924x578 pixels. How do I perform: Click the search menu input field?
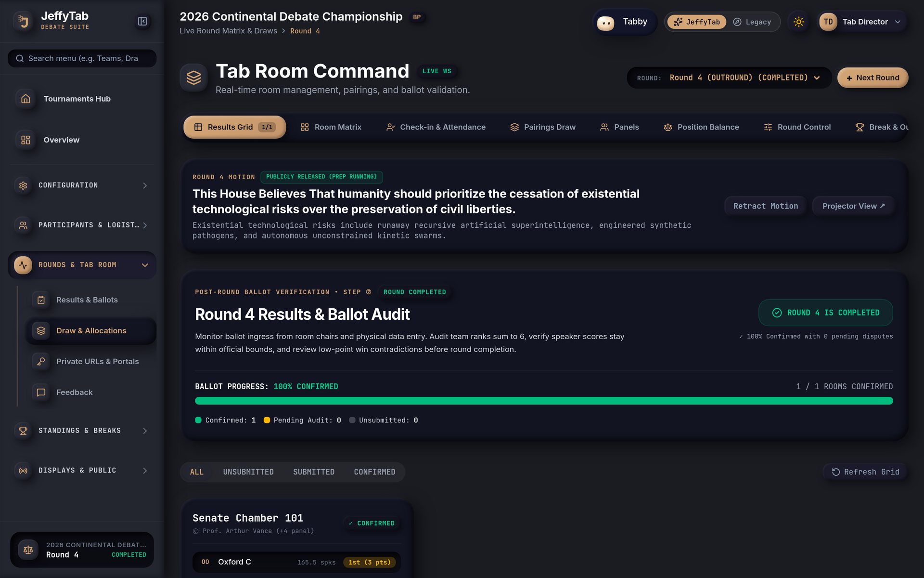point(82,58)
